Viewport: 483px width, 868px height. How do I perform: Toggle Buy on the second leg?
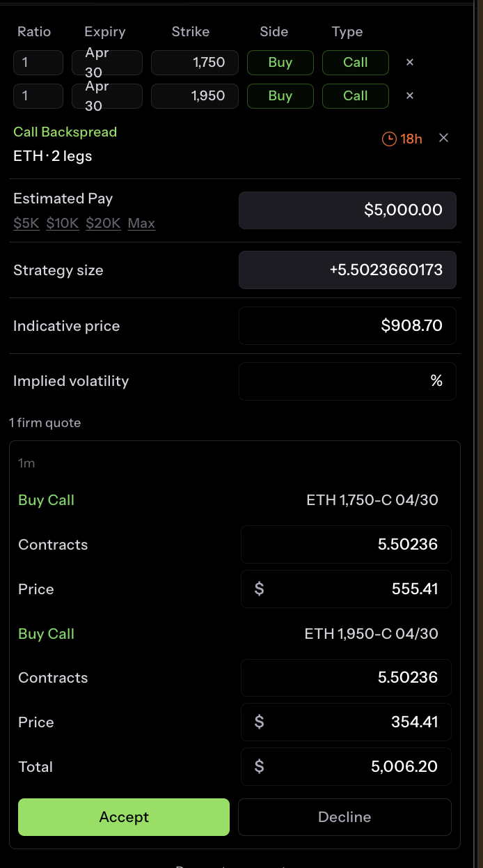(280, 95)
